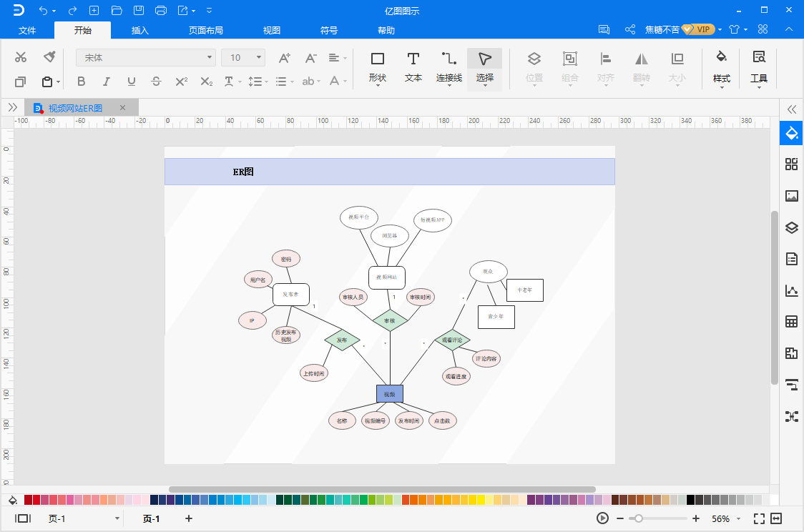Toggle bold text formatting
This screenshot has height=532, width=804.
pos(81,82)
